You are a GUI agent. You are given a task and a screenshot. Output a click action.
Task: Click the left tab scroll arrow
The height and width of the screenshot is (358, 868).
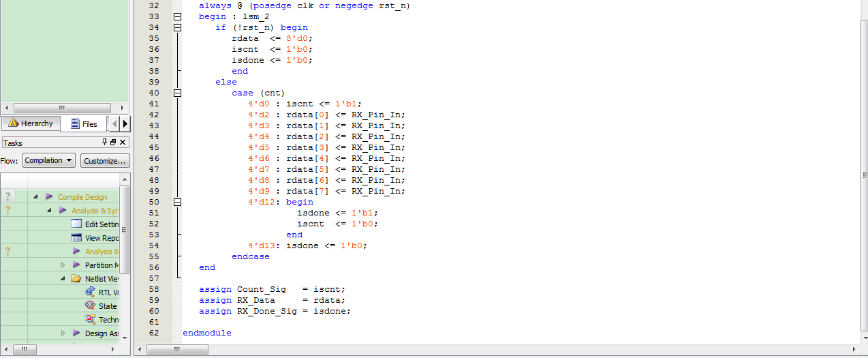point(114,124)
